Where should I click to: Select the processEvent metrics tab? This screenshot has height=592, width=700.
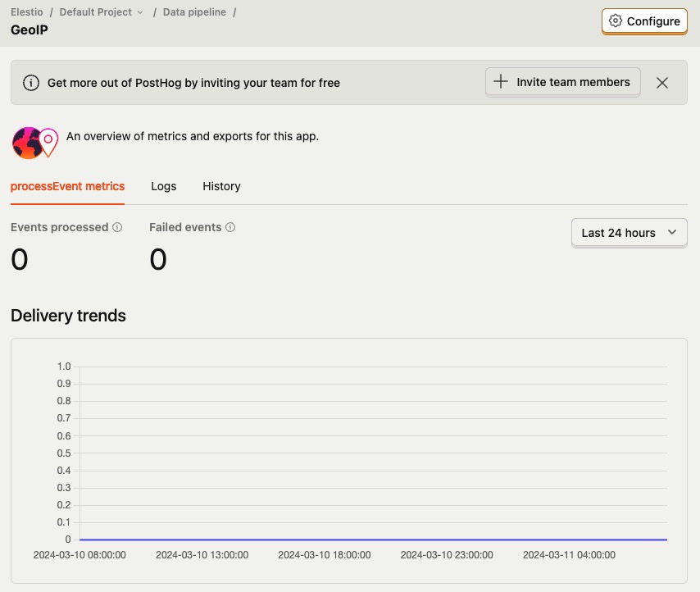[x=67, y=186]
